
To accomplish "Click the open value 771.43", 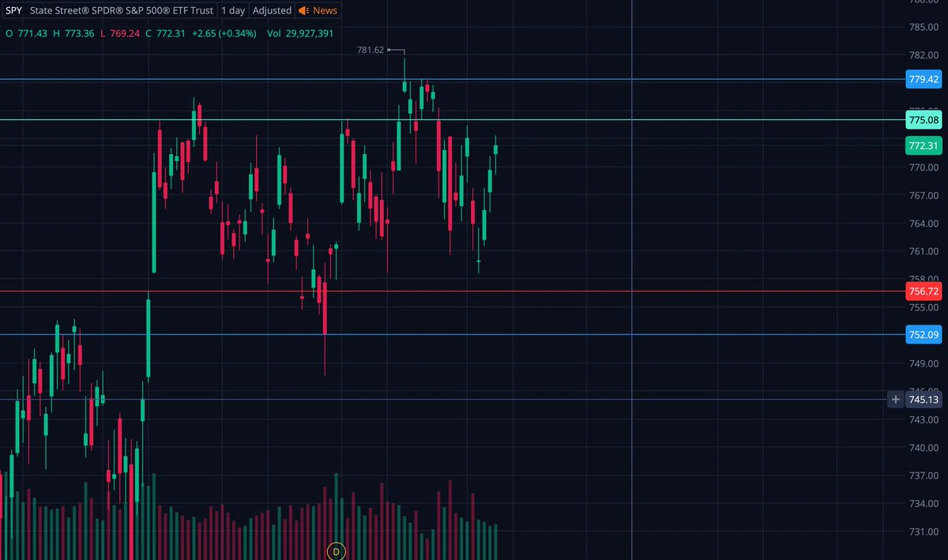I will (32, 33).
